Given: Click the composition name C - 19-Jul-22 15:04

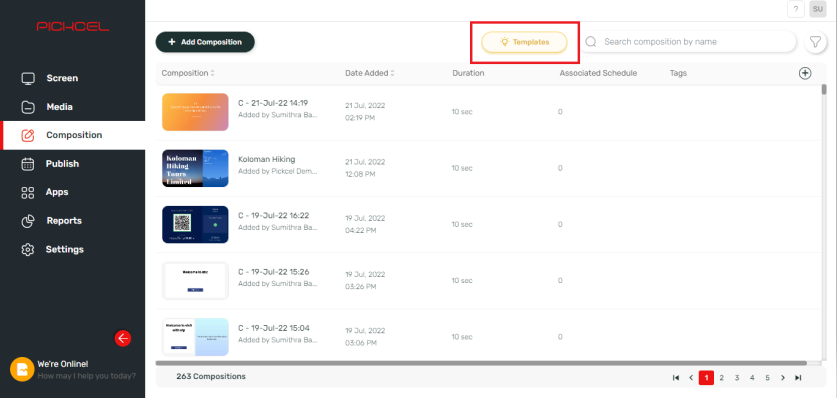Looking at the screenshot, I should 273,328.
